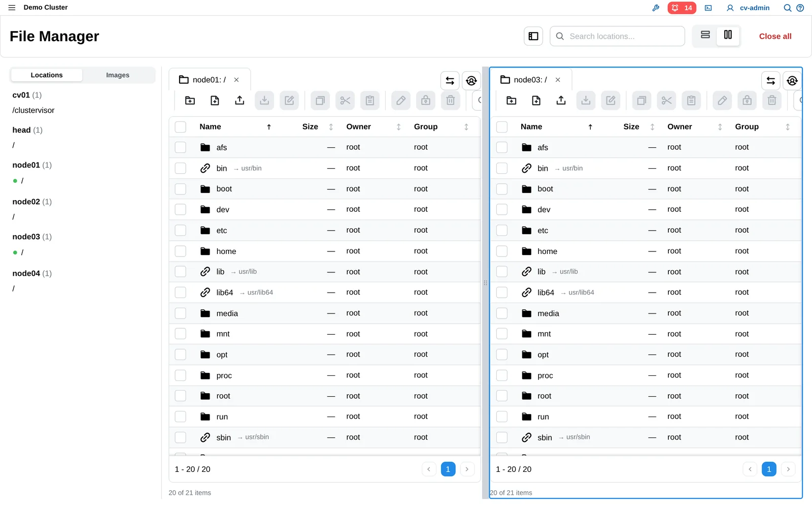The width and height of the screenshot is (812, 508).
Task: Click upload icon in node01 pane
Action: 240,101
